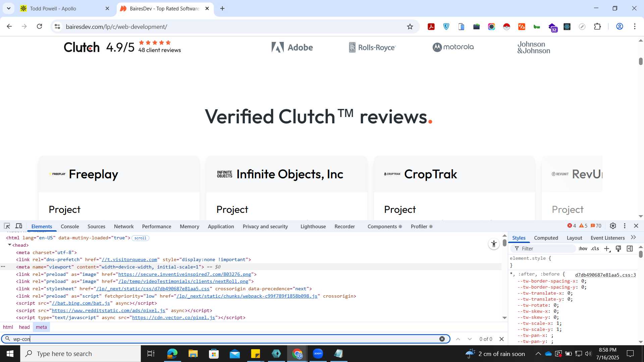The image size is (644, 362).
Task: Toggle rendering emulations paintbrush icon
Action: coord(618,248)
